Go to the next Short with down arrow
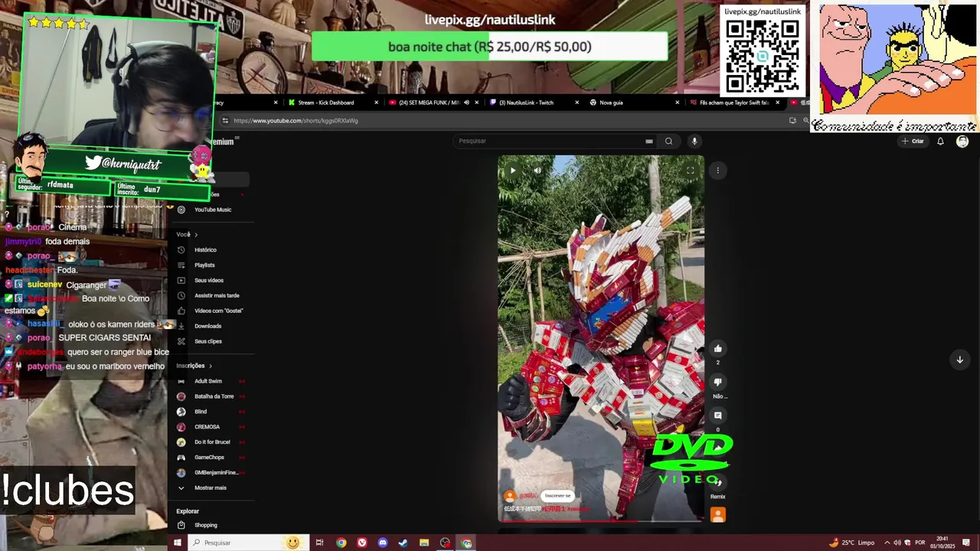Viewport: 980px width, 551px height. [x=959, y=360]
